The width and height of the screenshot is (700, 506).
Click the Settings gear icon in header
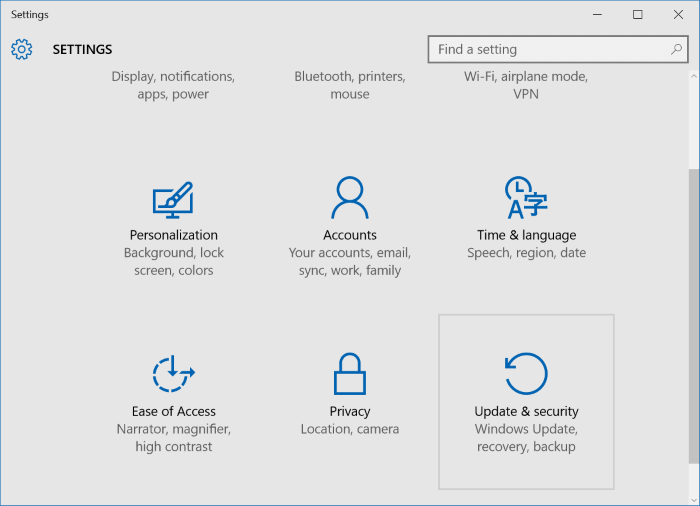tap(22, 49)
